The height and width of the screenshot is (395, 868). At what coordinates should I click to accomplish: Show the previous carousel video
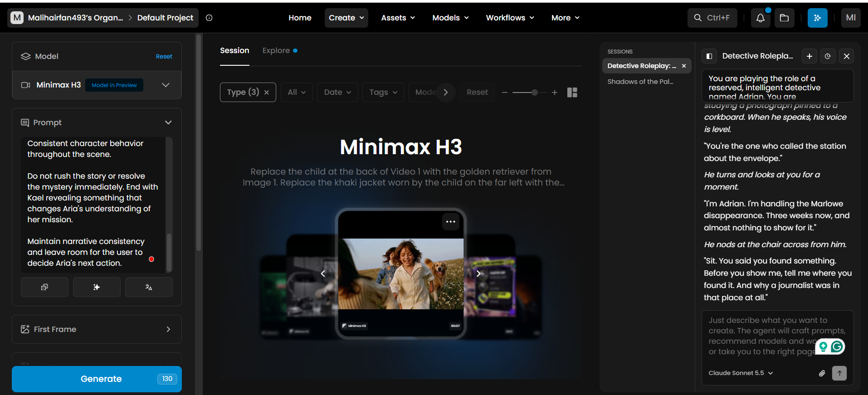click(323, 273)
